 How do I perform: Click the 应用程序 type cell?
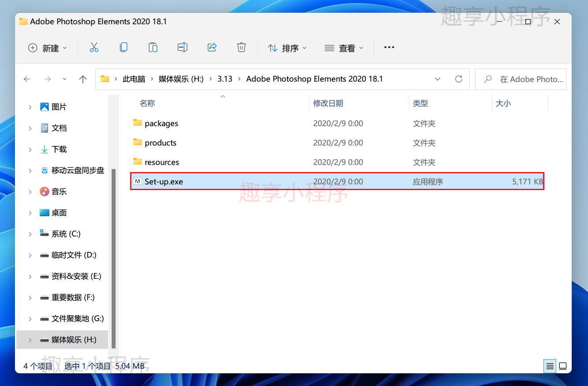428,182
